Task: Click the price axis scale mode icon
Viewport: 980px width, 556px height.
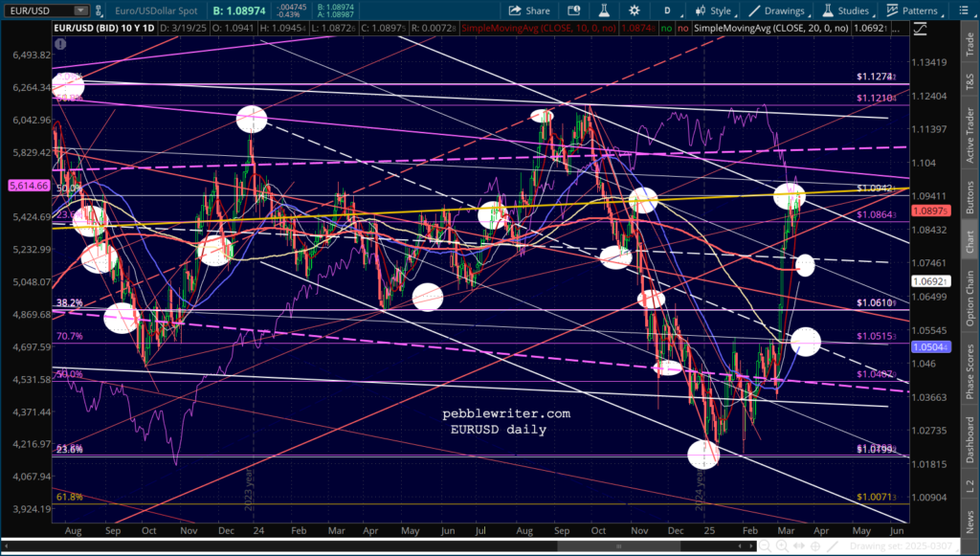Action: click(x=920, y=29)
